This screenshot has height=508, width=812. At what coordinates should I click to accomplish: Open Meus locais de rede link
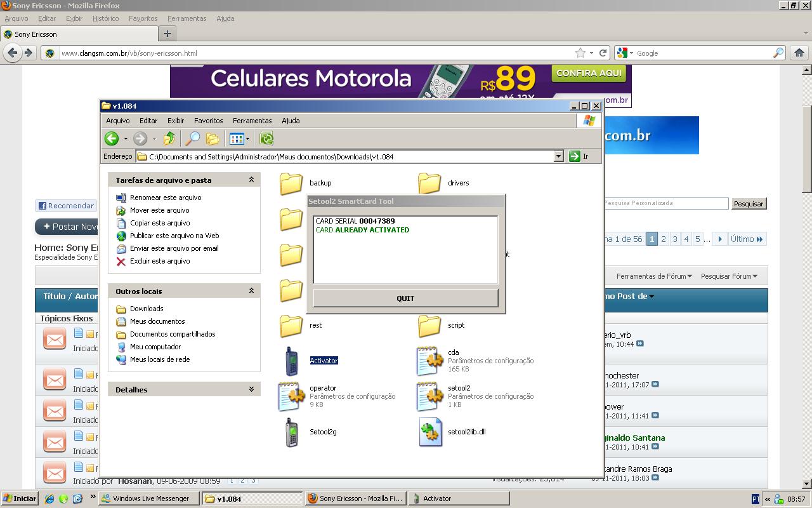coord(160,359)
